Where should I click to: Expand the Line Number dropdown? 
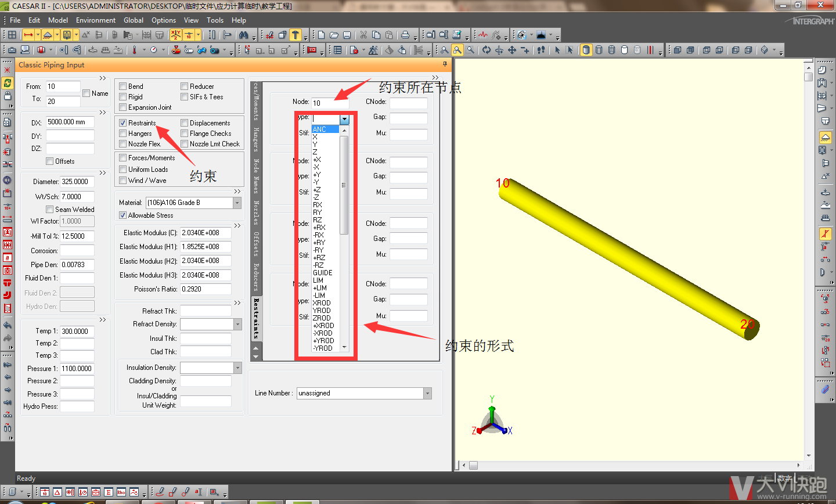coord(427,394)
